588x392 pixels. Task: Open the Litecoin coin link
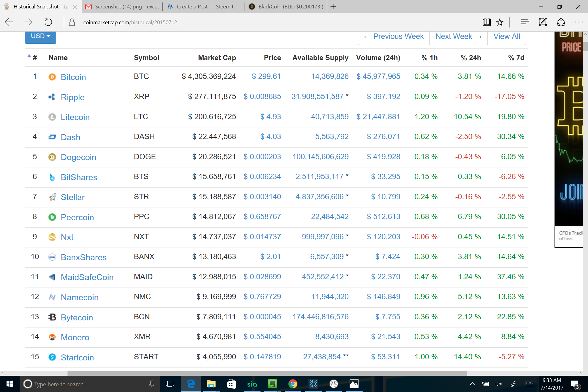75,117
